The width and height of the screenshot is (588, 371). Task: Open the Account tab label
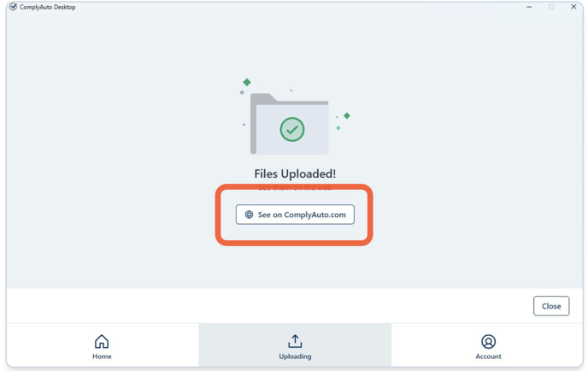488,356
